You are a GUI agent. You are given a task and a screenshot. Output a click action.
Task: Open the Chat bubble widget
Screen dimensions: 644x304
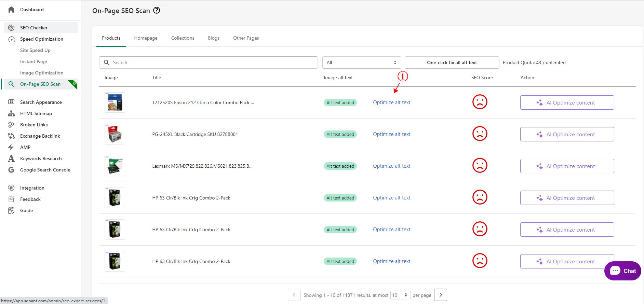pos(622,271)
